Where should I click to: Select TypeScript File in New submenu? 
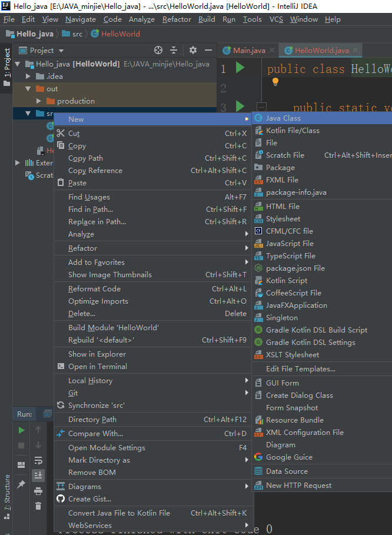(322, 256)
